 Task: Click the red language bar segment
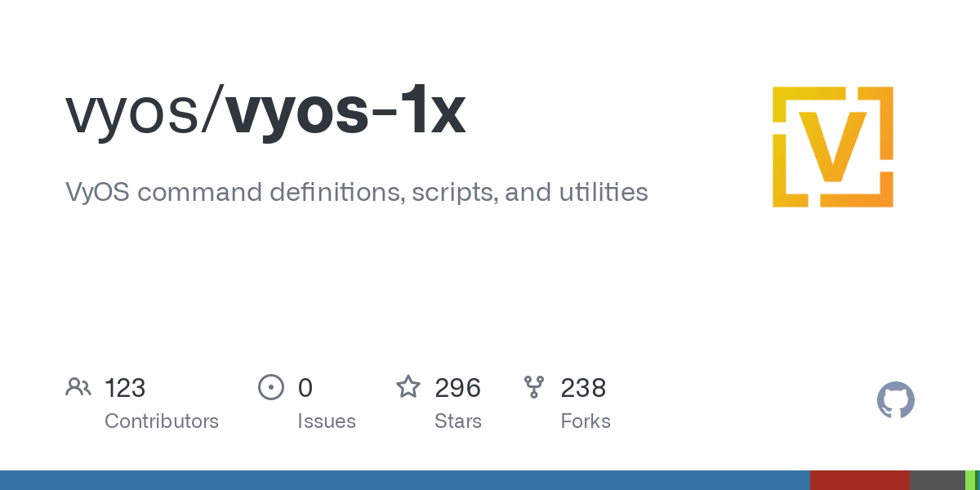coord(860,480)
